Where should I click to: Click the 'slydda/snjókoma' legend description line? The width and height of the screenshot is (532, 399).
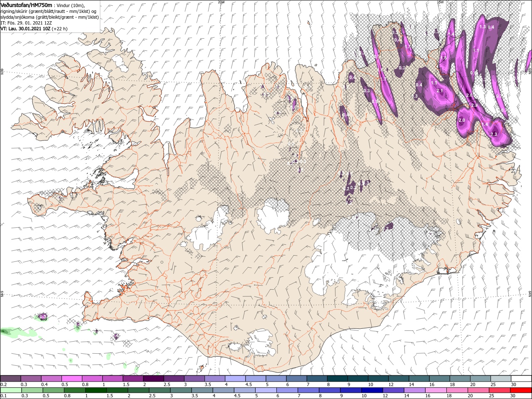coord(49,17)
